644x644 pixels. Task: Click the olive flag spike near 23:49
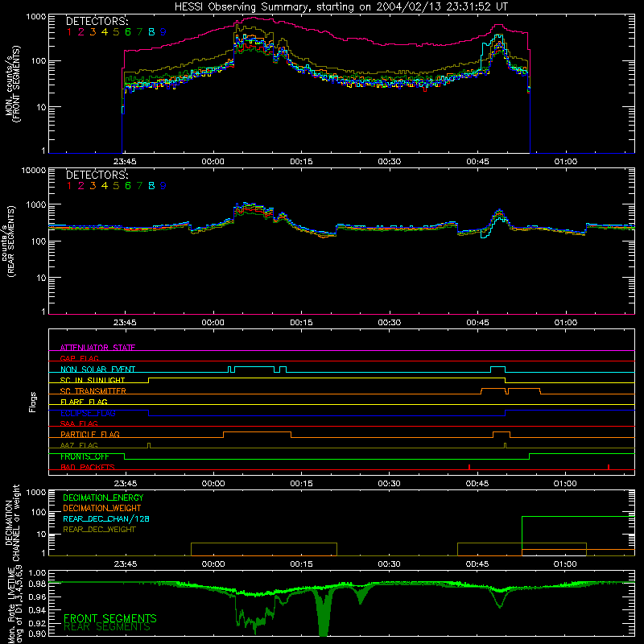coord(149,446)
